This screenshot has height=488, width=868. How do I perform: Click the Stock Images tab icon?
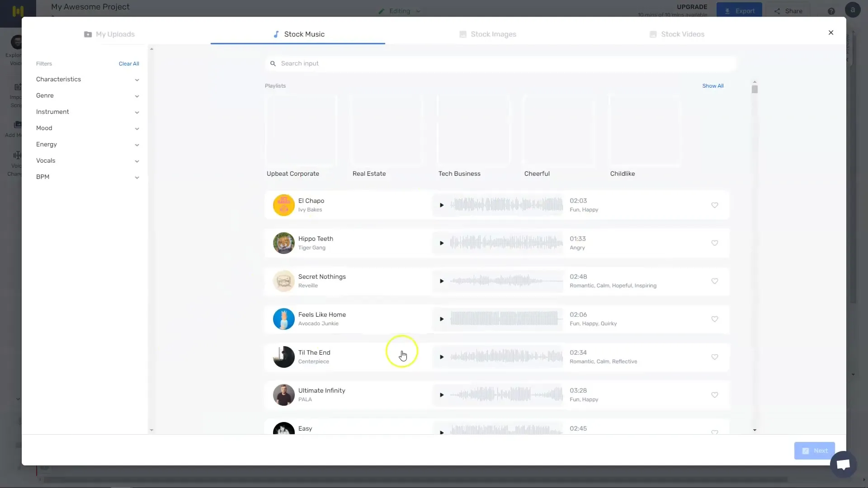coord(463,34)
